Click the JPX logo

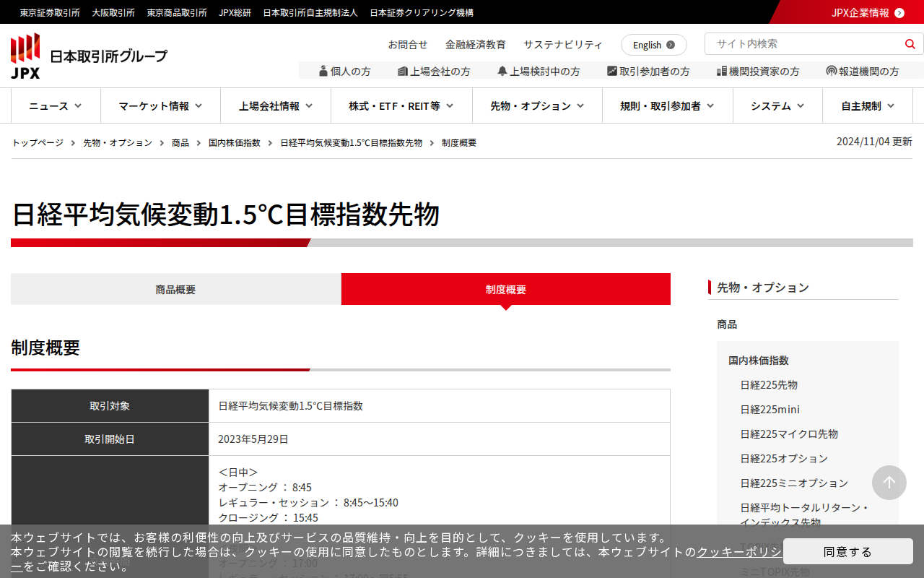point(89,56)
